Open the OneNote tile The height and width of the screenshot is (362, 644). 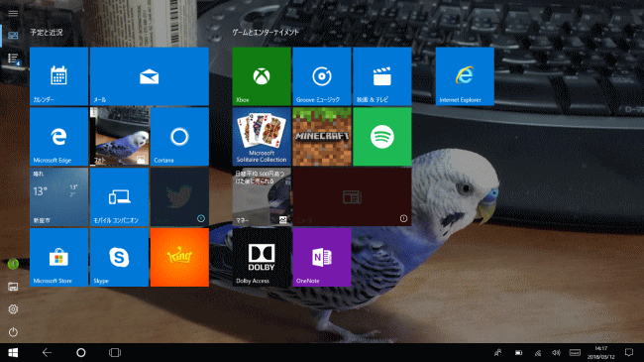[322, 258]
